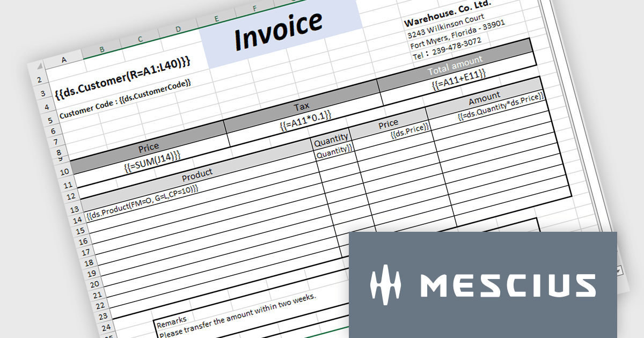Select row 16 header
This screenshot has width=644, height=338.
click(x=83, y=241)
